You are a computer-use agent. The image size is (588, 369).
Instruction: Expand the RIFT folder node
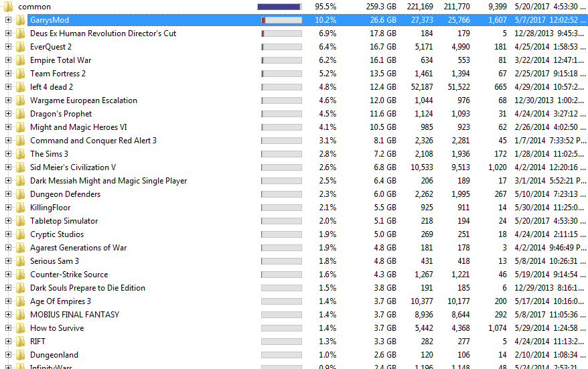coord(8,342)
